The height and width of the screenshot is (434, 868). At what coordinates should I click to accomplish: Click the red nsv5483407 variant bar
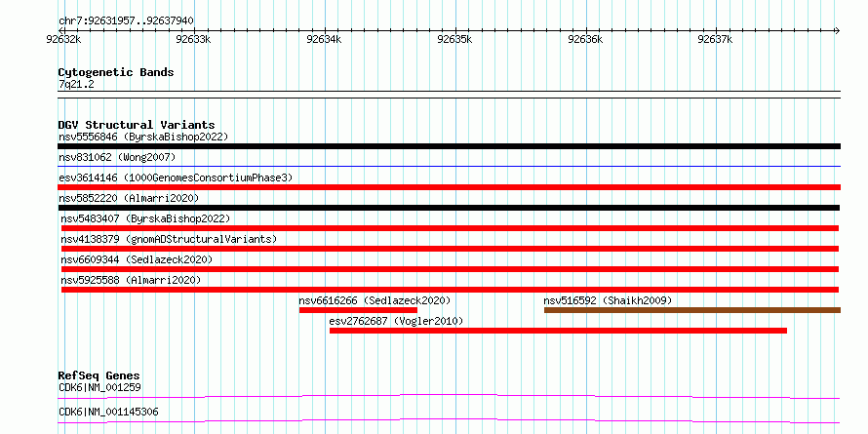450,228
